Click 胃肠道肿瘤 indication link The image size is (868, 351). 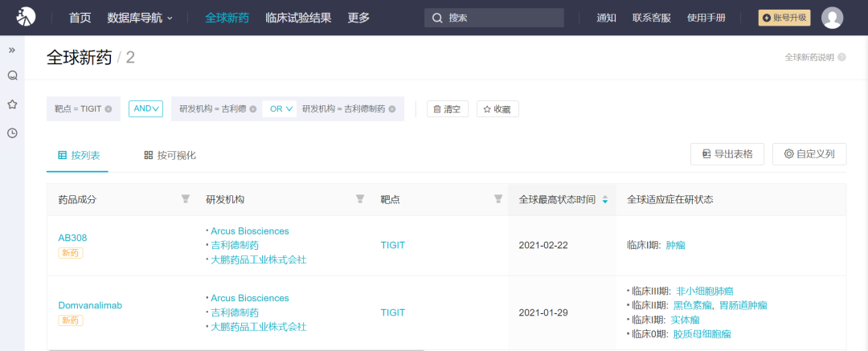click(743, 305)
